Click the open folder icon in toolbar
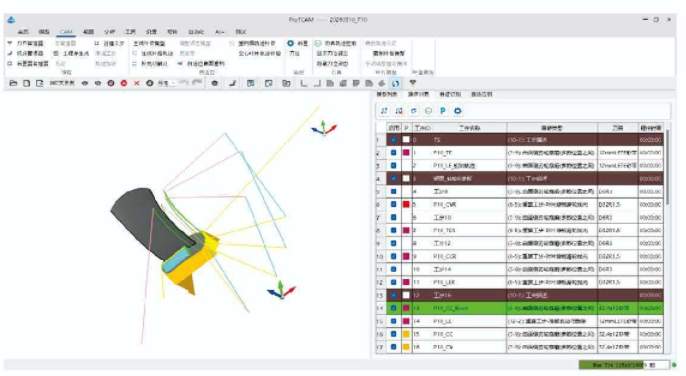Viewport: 686px width, 376px height. 14,83
